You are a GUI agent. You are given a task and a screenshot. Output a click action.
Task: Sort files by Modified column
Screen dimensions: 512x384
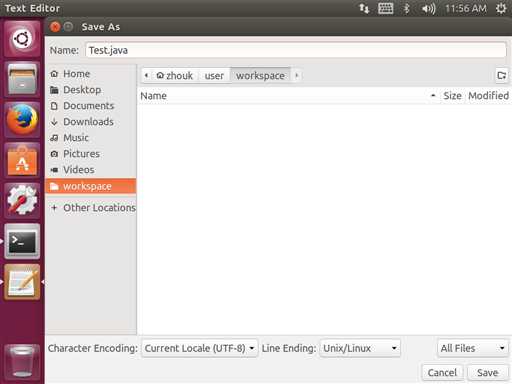[489, 96]
